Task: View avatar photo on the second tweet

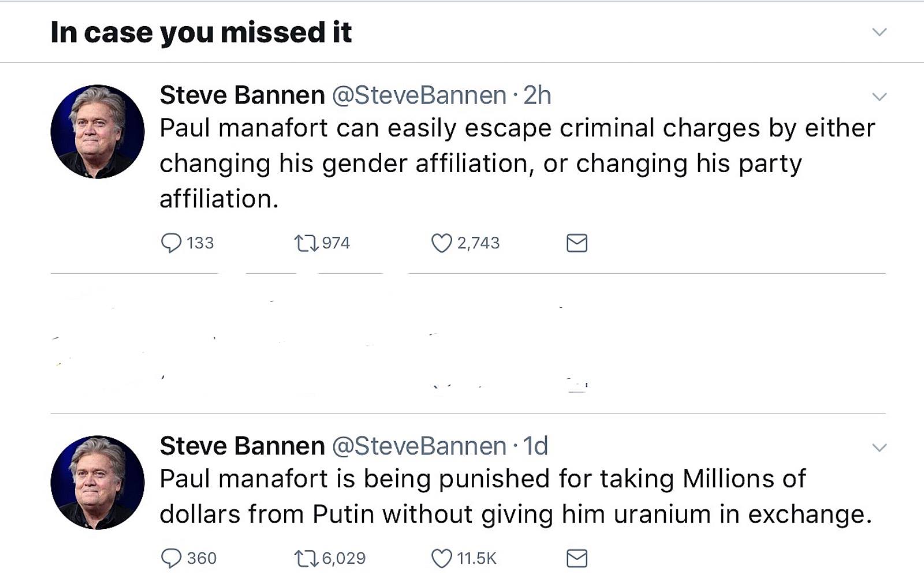Action: tap(98, 482)
